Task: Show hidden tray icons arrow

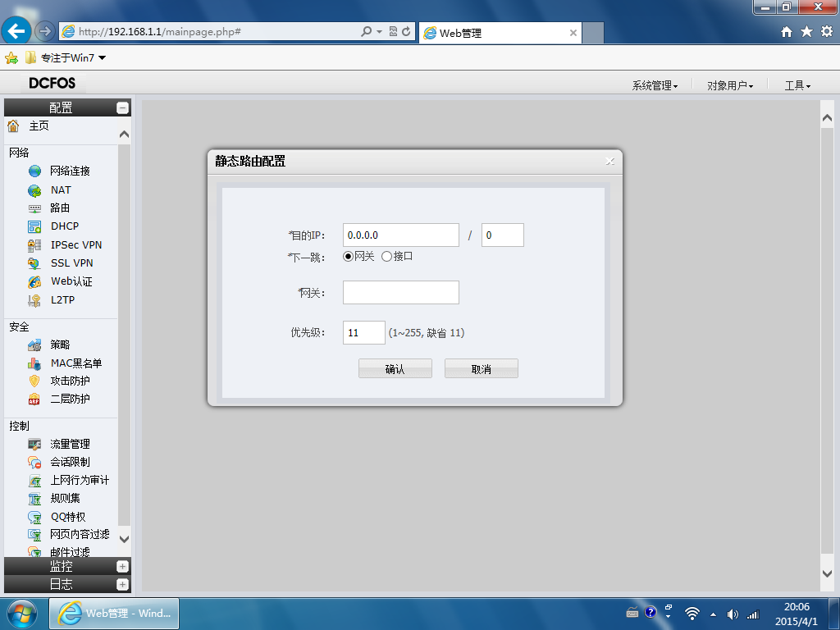Action: 713,614
